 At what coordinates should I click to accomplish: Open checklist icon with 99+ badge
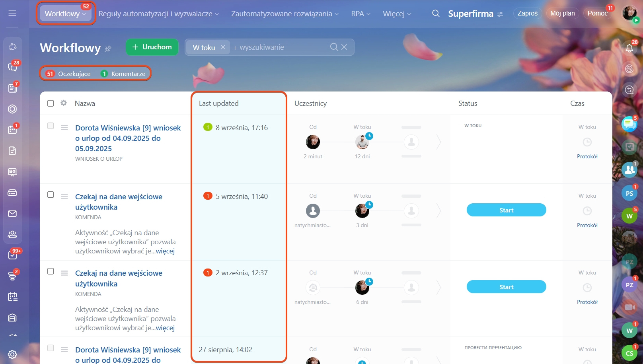pos(12,255)
